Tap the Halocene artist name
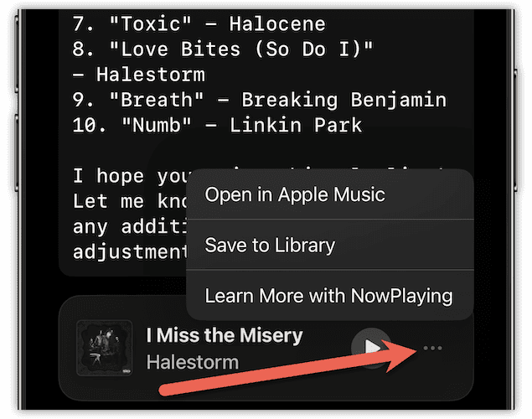The image size is (532, 419). tap(277, 23)
